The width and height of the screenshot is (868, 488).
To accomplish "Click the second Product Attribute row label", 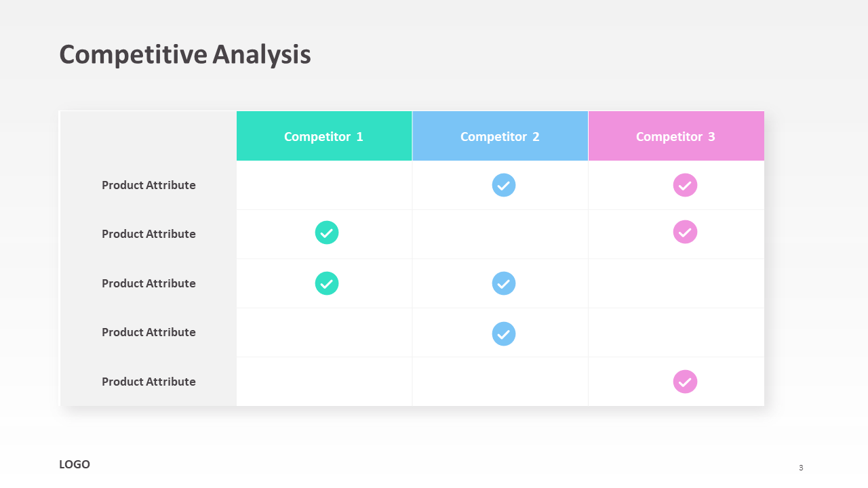I will [149, 234].
